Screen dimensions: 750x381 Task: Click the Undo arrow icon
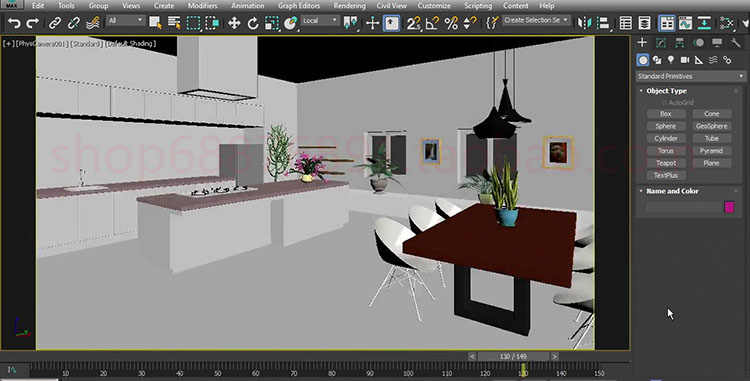click(x=14, y=22)
